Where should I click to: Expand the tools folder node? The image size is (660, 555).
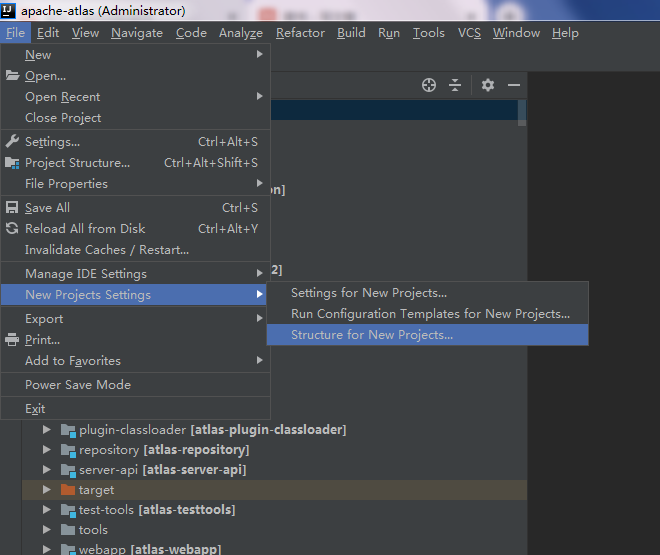(47, 529)
